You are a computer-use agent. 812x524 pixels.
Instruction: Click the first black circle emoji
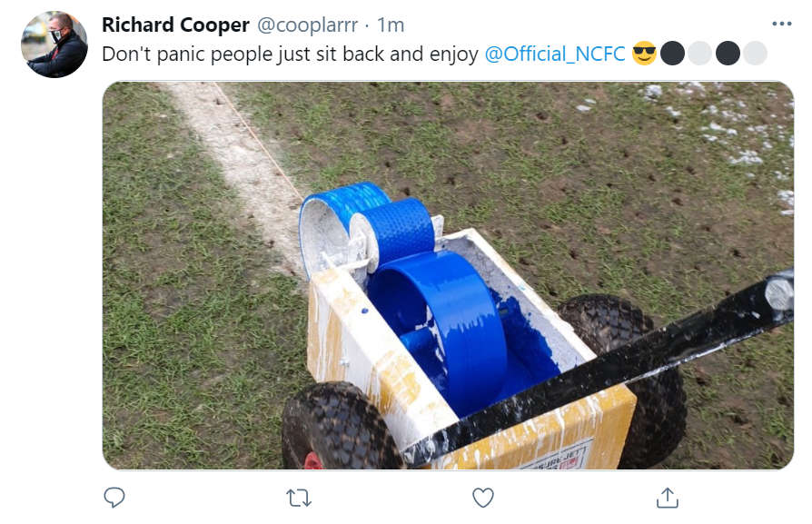click(x=672, y=54)
